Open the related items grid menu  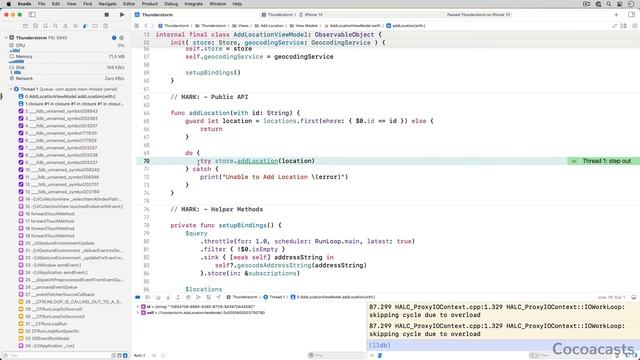pos(136,26)
